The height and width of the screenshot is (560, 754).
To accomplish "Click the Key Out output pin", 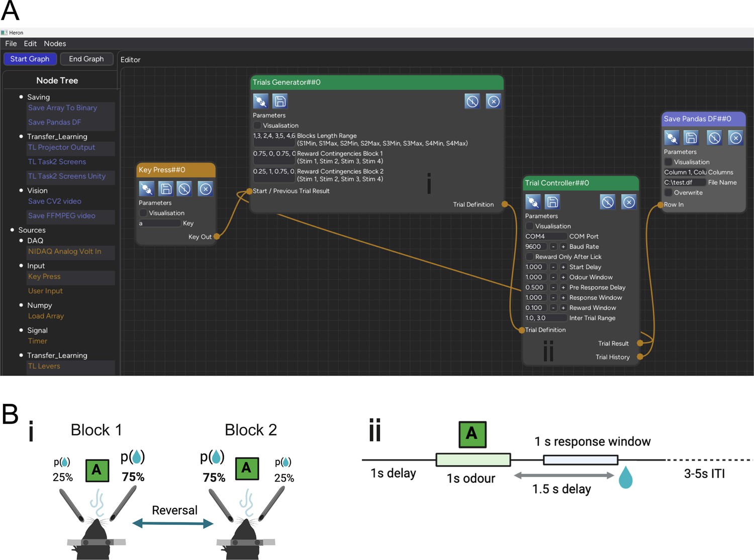I will pyautogui.click(x=217, y=237).
